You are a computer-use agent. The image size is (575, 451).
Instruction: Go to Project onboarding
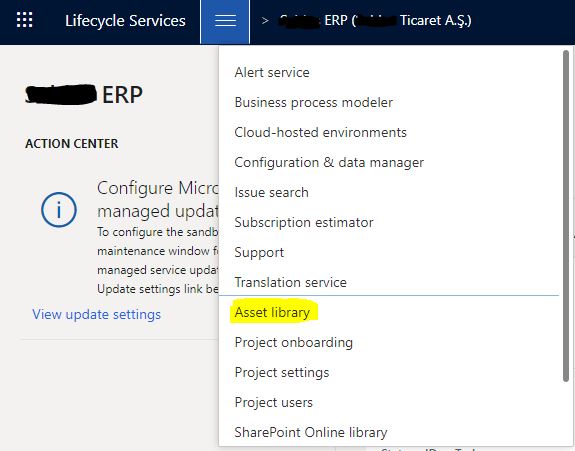click(x=293, y=342)
